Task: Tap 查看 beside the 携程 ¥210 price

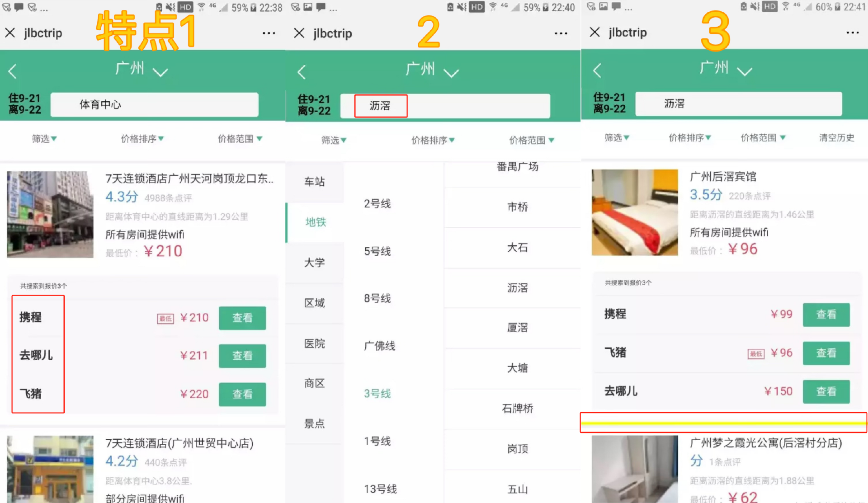Action: (x=242, y=318)
